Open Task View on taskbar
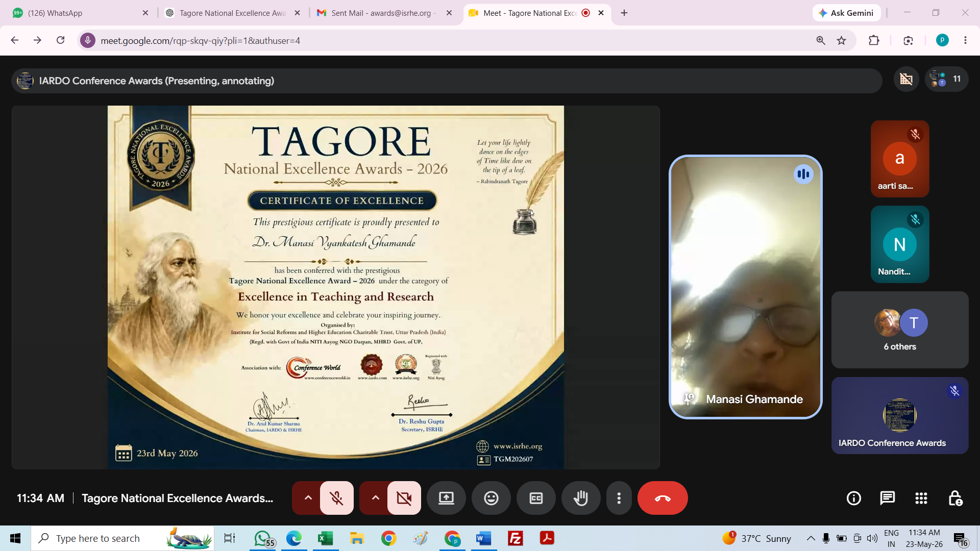980x551 pixels. (x=230, y=538)
